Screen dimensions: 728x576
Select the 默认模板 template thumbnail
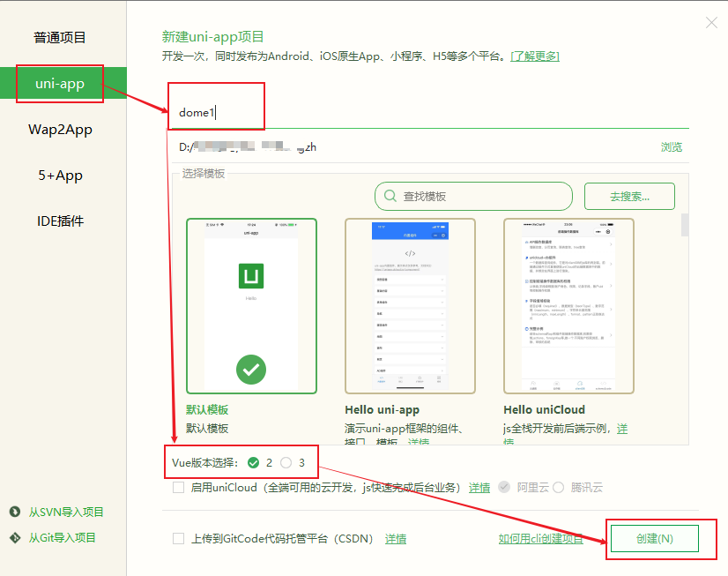coord(252,306)
